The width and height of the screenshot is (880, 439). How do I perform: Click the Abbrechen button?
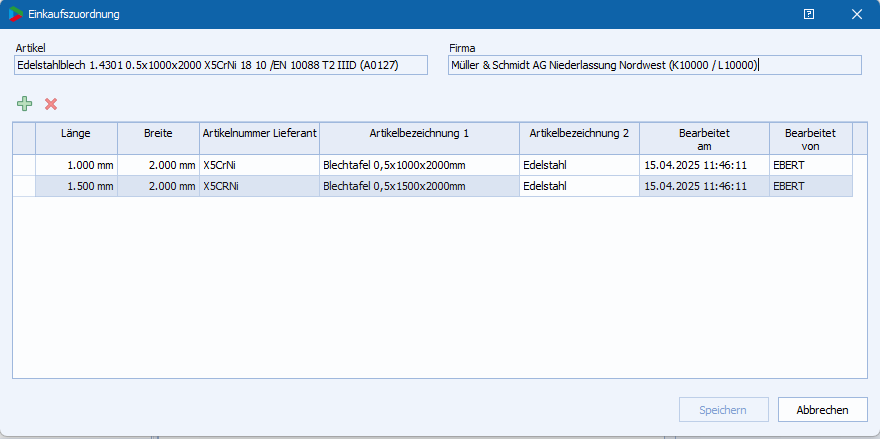[x=822, y=410]
